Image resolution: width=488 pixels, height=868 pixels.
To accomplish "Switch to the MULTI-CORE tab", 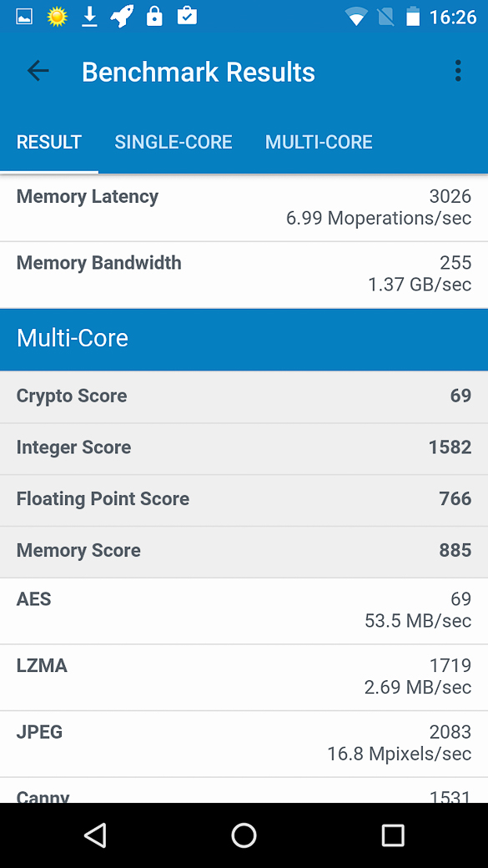I will (x=319, y=142).
